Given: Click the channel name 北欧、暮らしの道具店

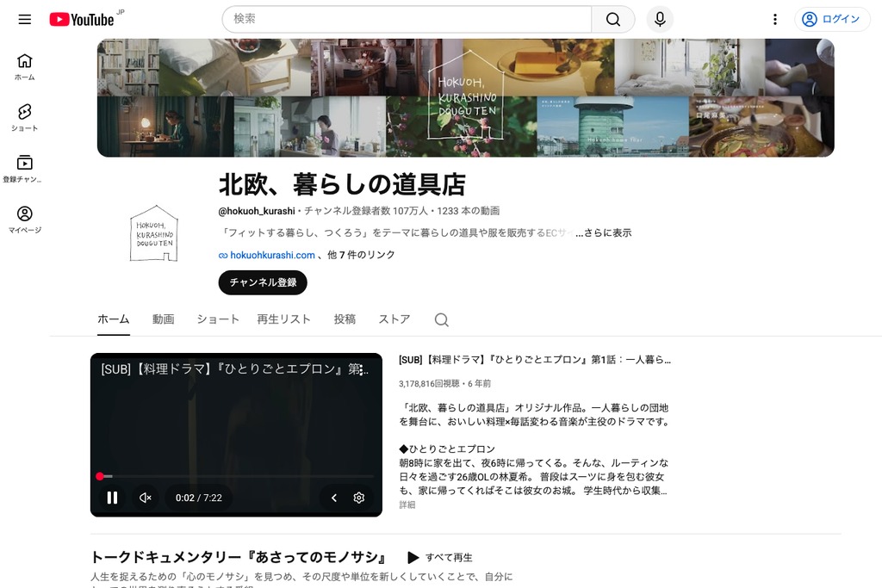Looking at the screenshot, I should [x=342, y=184].
